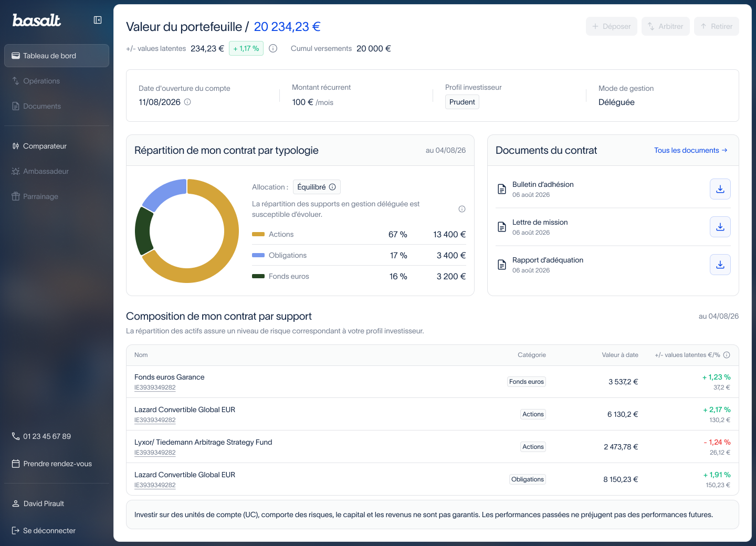Open the Ambassadeur section
756x546 pixels.
[57, 171]
